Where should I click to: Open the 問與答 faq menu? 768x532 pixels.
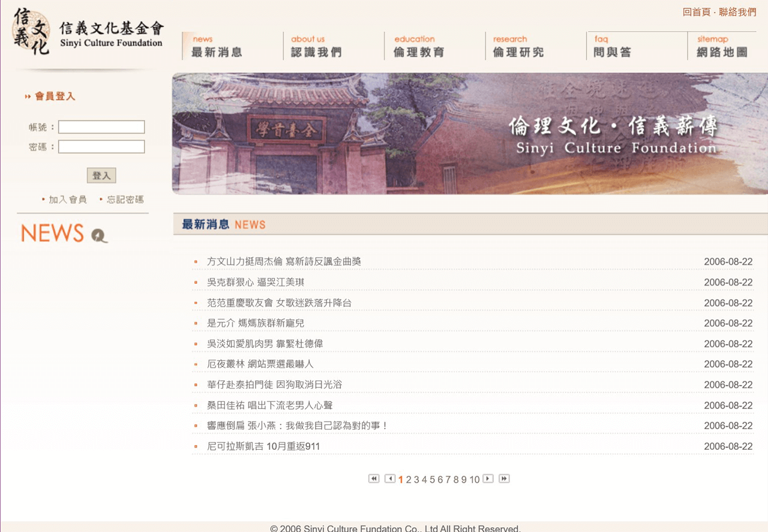[612, 46]
